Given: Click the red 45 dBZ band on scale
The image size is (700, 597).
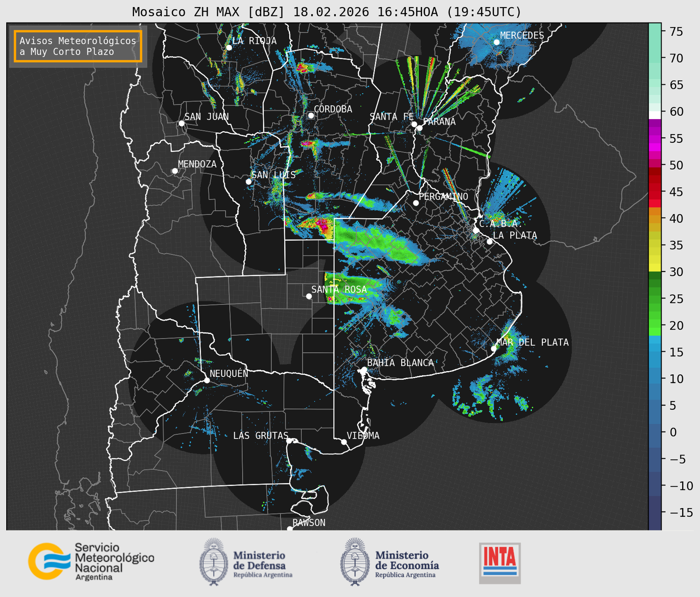Looking at the screenshot, I should tap(655, 192).
